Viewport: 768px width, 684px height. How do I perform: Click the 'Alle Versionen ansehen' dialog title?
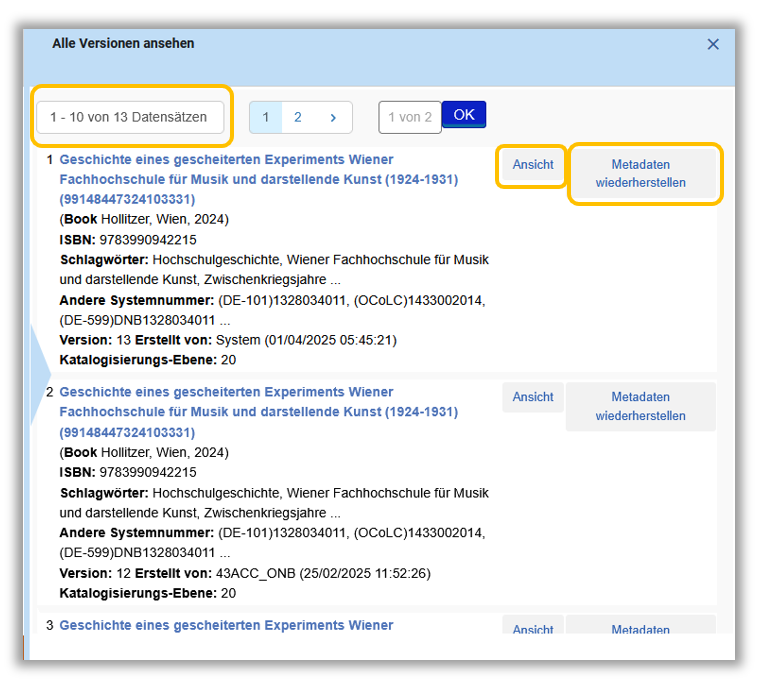(123, 44)
